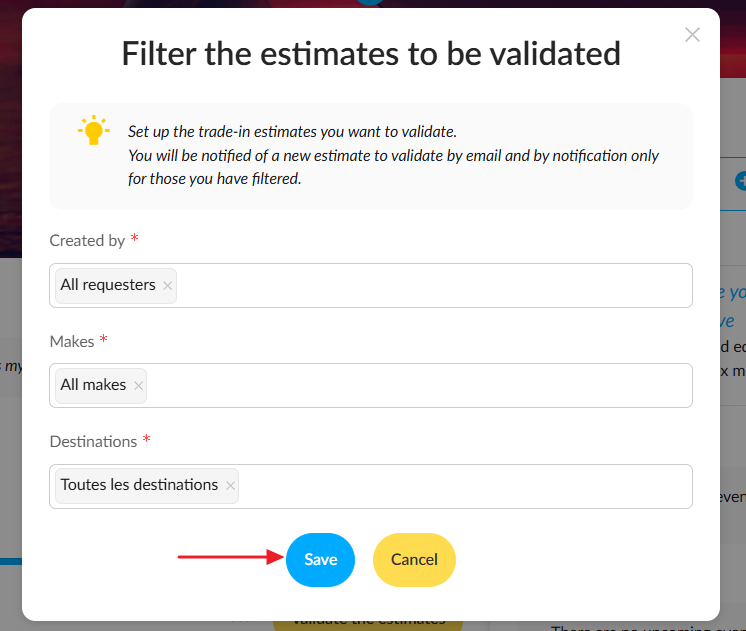746x631 pixels.
Task: Remove the All requesters tag
Action: [167, 286]
